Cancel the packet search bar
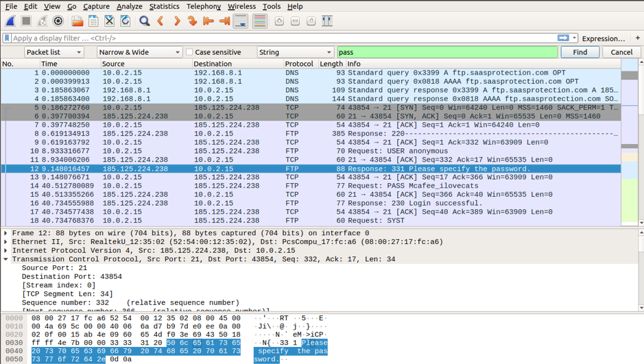The height and width of the screenshot is (364, 644). click(621, 52)
